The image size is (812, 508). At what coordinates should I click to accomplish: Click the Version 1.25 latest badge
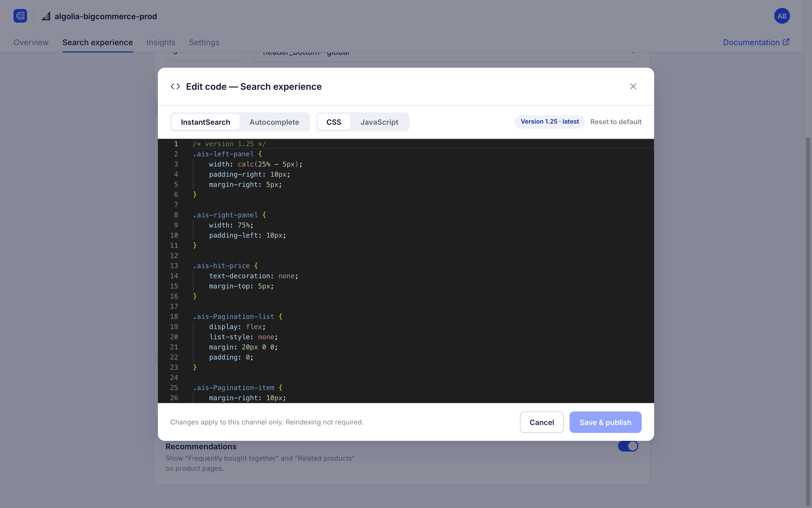[550, 122]
